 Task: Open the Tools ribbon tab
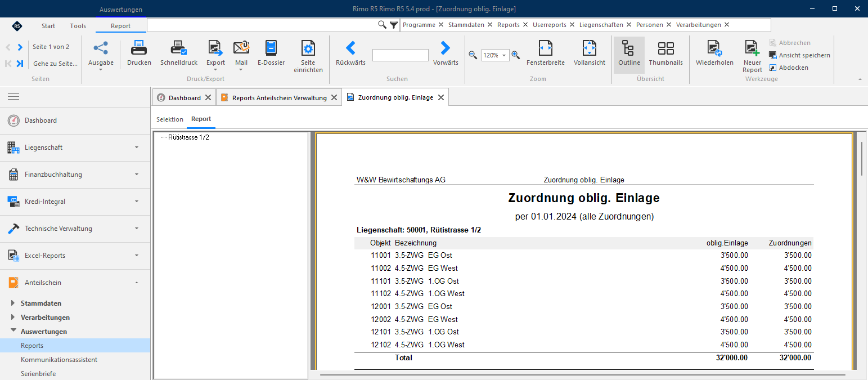pyautogui.click(x=78, y=26)
